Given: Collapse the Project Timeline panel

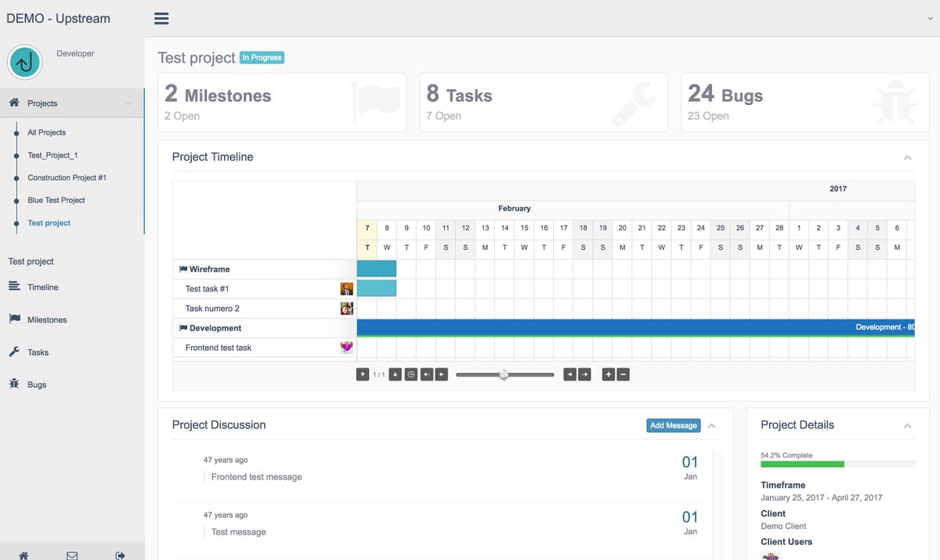Looking at the screenshot, I should pyautogui.click(x=908, y=157).
